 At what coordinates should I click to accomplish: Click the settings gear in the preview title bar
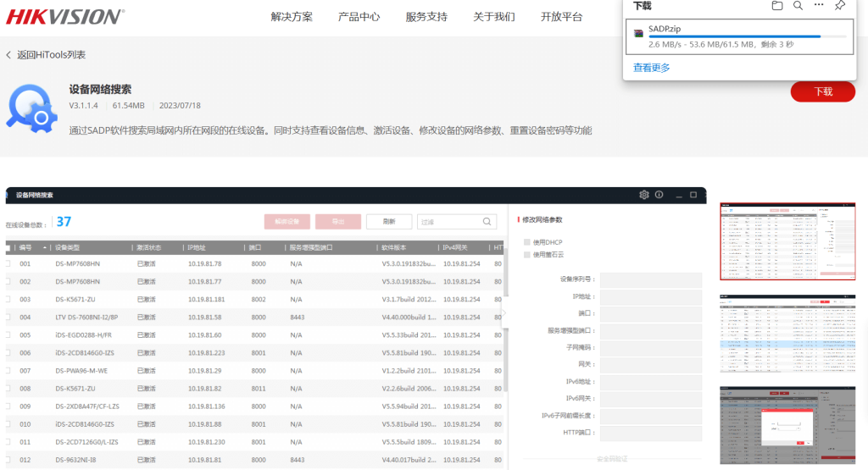(644, 195)
